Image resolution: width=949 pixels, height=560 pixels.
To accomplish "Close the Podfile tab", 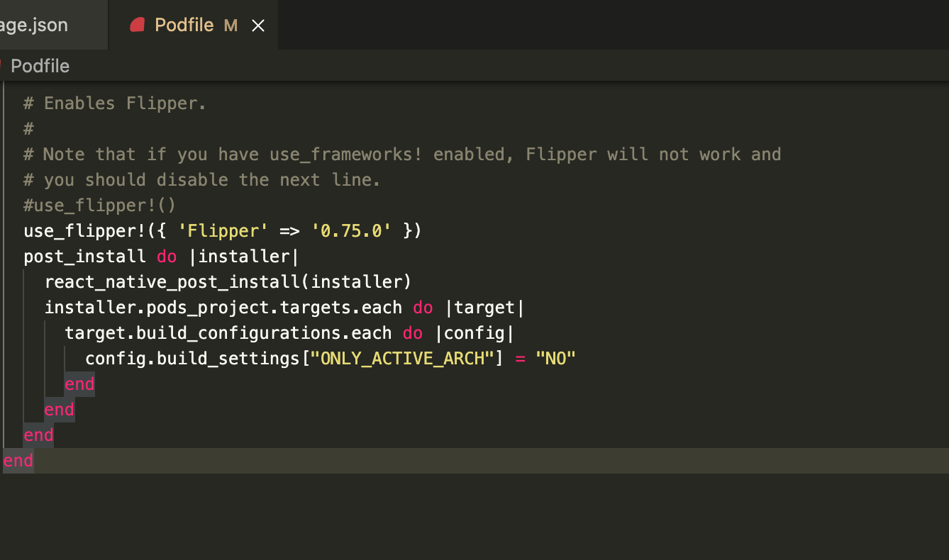I will point(258,26).
